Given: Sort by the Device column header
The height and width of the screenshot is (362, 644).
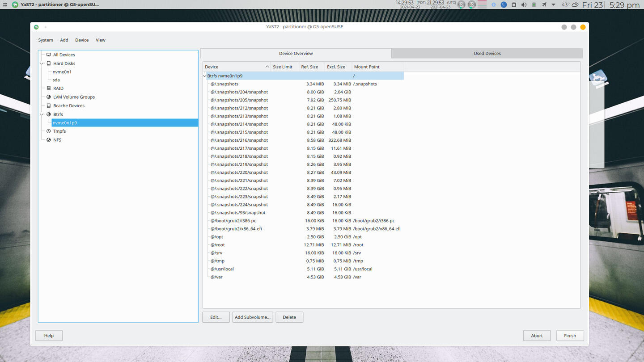Looking at the screenshot, I should pyautogui.click(x=237, y=67).
